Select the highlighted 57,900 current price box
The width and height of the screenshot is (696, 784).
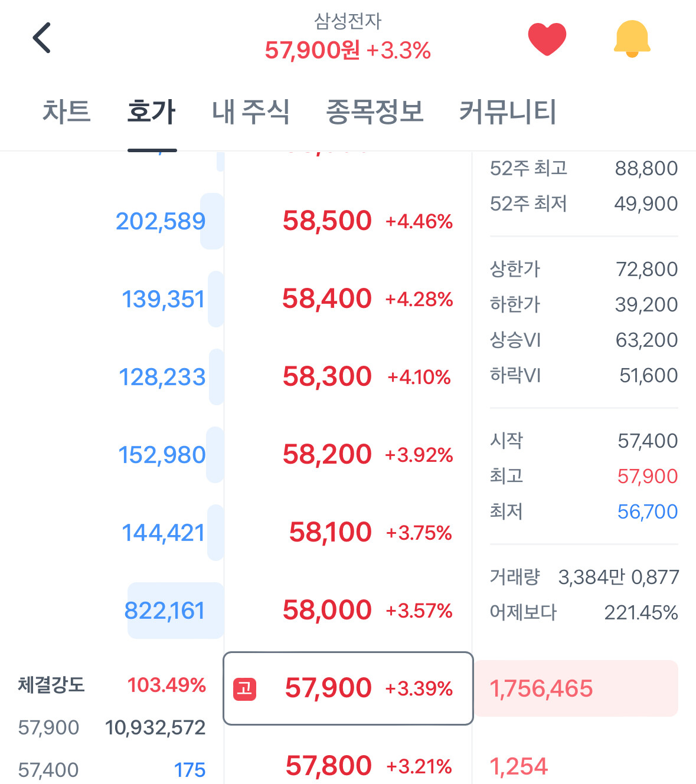click(348, 688)
